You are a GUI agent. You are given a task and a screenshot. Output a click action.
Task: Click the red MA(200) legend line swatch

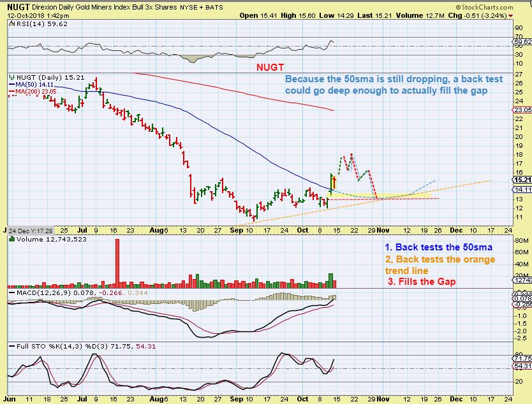pyautogui.click(x=12, y=92)
